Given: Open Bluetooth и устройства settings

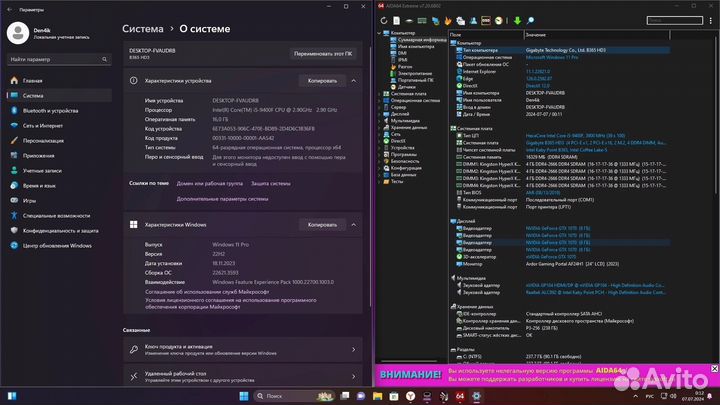Looking at the screenshot, I should pos(59,111).
